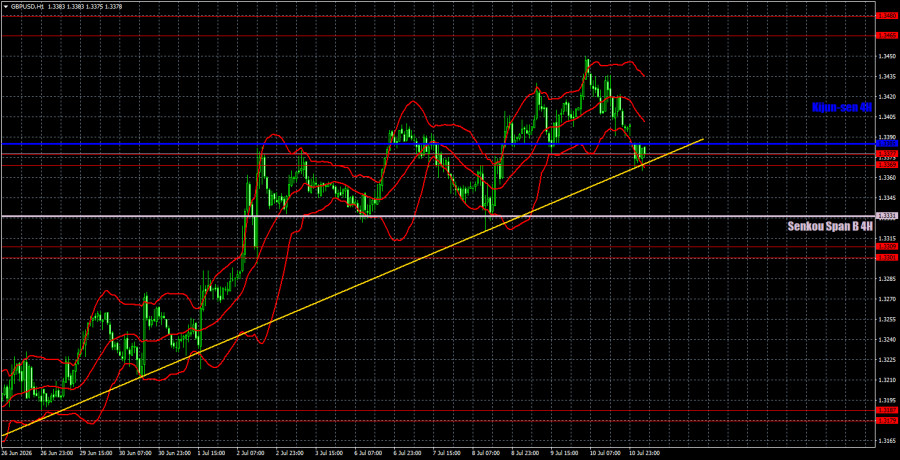Select the 1.3480 red price tag
The width and height of the screenshot is (900, 460).
(x=887, y=16)
